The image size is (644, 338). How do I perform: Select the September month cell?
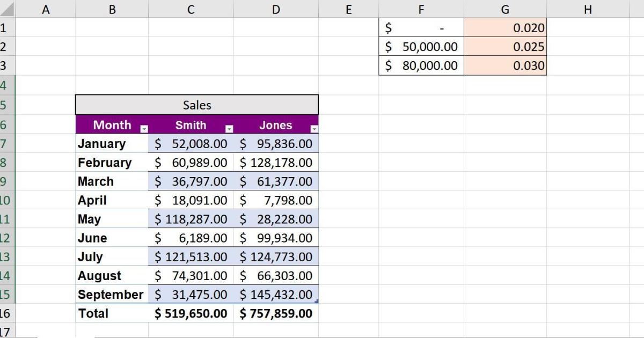111,294
